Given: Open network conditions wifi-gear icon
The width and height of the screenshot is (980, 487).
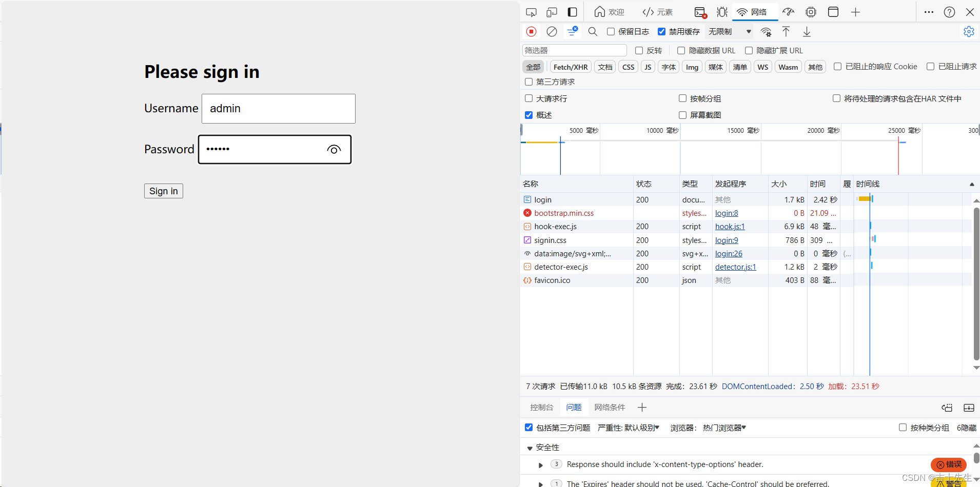Looking at the screenshot, I should click(766, 32).
